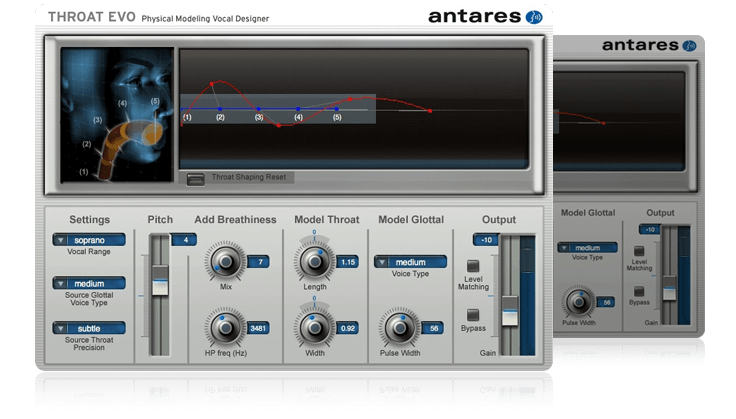Click the Output Gain slider handle in front window
736x419 pixels.
click(x=510, y=311)
